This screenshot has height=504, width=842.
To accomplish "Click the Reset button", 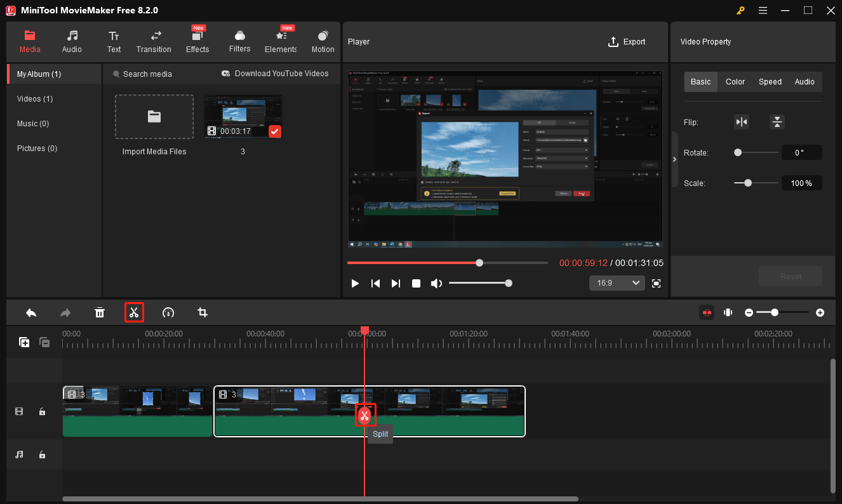I will point(791,277).
